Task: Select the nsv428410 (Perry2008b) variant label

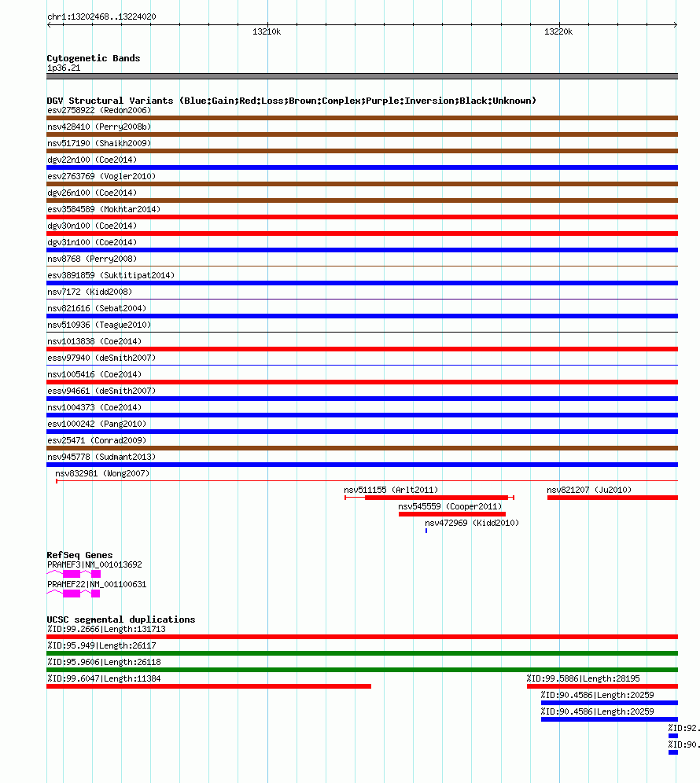Action: [x=99, y=127]
